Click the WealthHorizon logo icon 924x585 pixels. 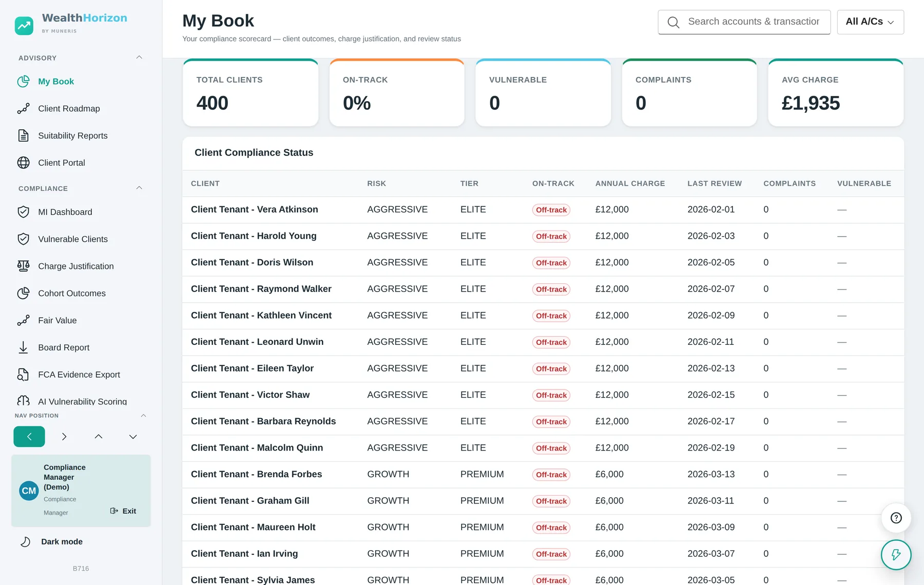pyautogui.click(x=24, y=25)
